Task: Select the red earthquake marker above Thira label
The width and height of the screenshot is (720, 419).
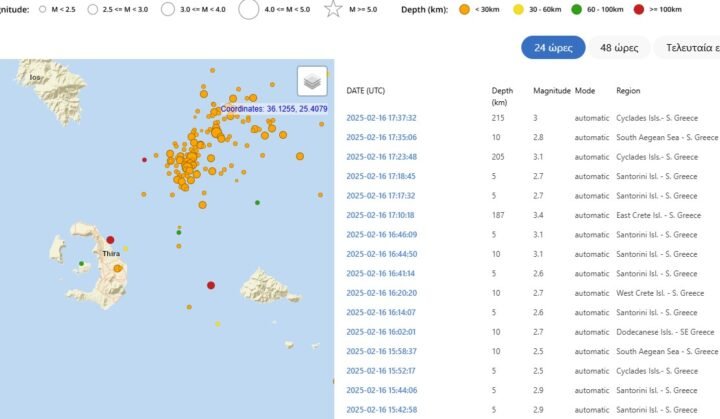Action: point(111,240)
